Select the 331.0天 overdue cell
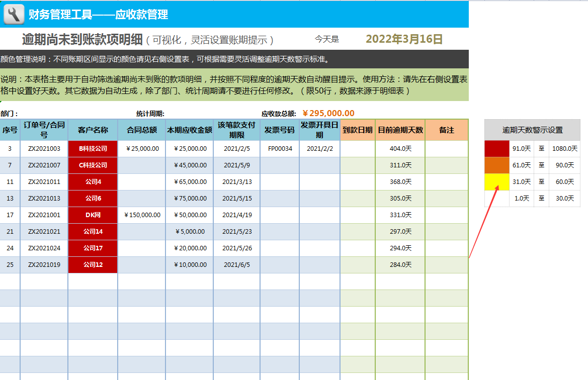The height and width of the screenshot is (380, 588). [400, 215]
